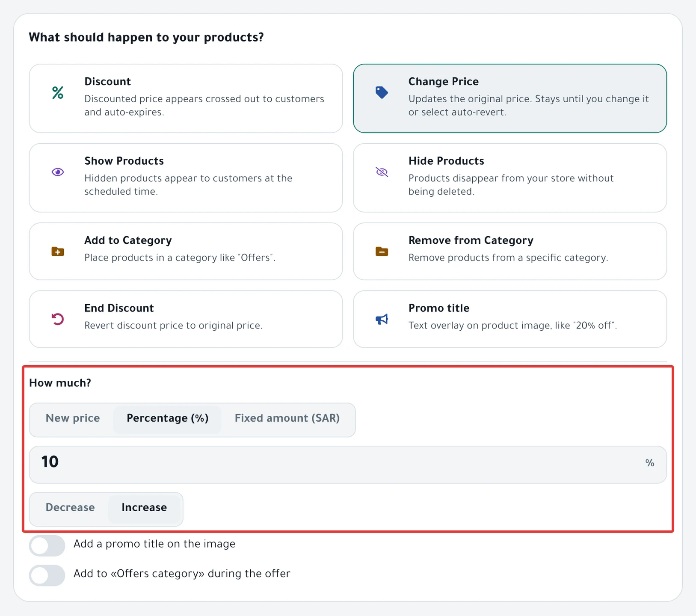Click the price tag icon on Change Price

[x=382, y=92]
